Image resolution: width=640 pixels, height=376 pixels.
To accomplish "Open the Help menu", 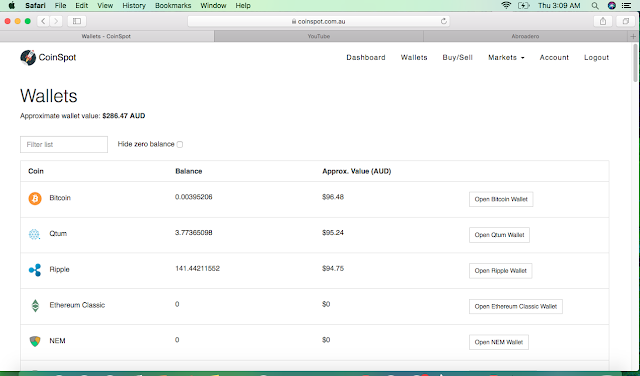I will tap(243, 6).
